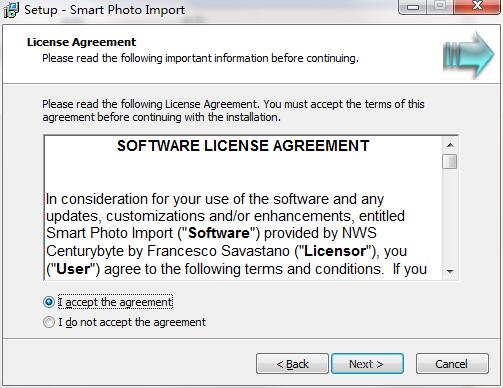Image resolution: width=503 pixels, height=388 pixels.
Task: Click the Setup installer icon in title bar
Action: [11, 10]
